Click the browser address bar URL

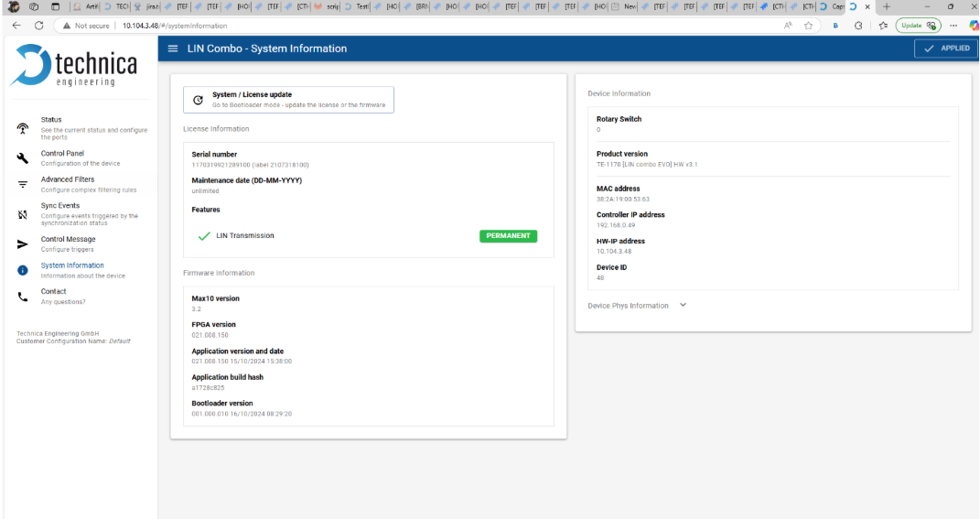pyautogui.click(x=174, y=26)
